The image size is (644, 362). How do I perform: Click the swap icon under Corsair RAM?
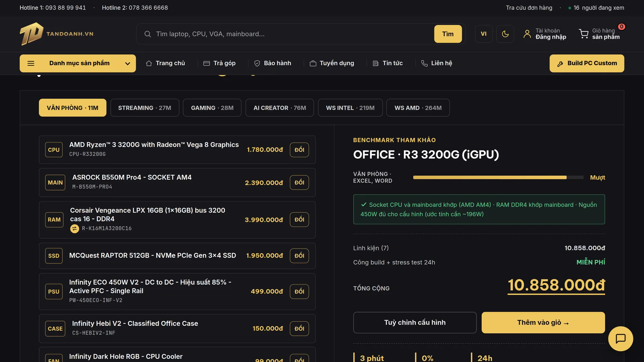pyautogui.click(x=74, y=229)
